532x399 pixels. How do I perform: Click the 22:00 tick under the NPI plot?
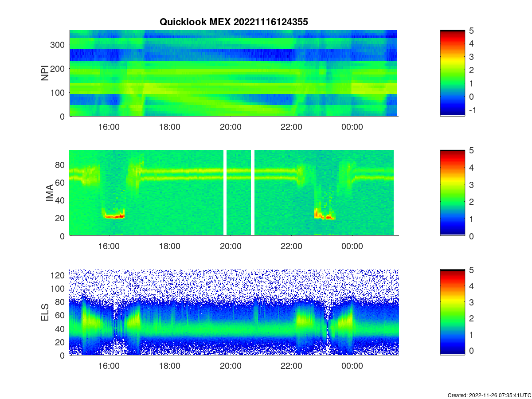[291, 127]
